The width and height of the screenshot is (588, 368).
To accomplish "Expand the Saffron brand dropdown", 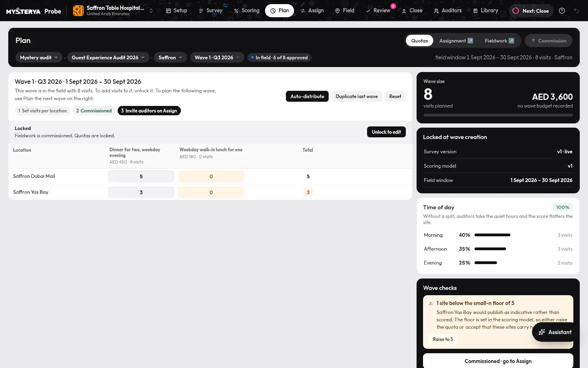I will click(170, 57).
